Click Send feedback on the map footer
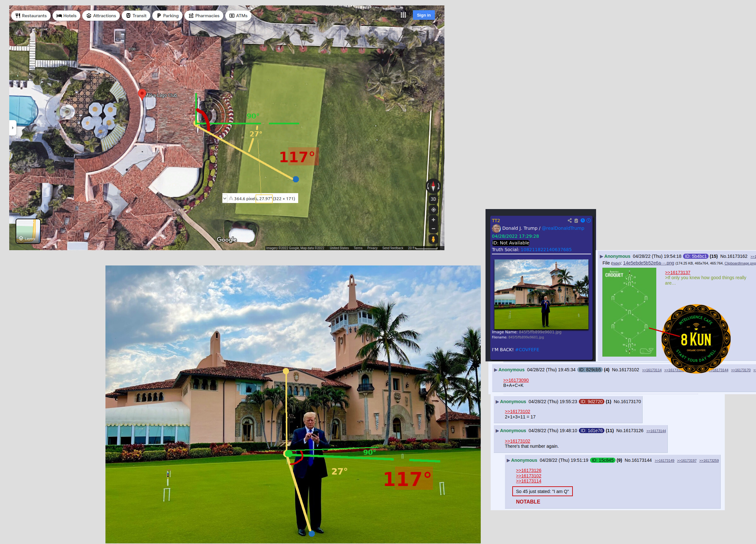 pos(392,248)
